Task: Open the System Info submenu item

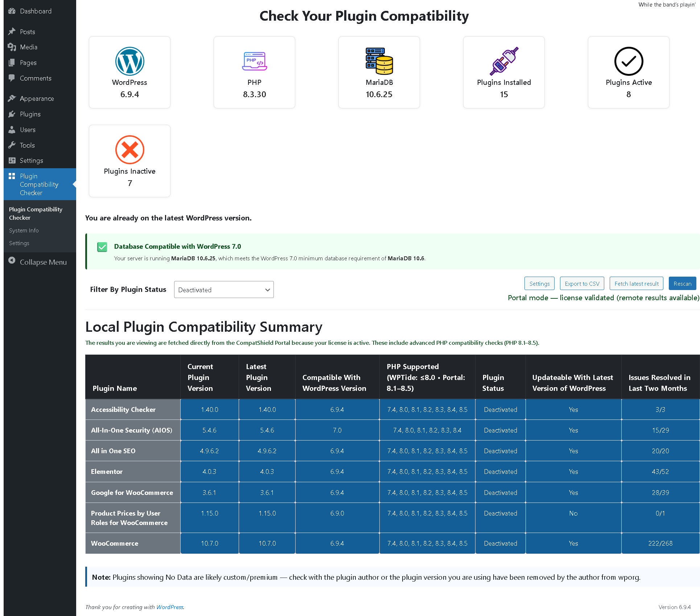Action: pyautogui.click(x=24, y=231)
